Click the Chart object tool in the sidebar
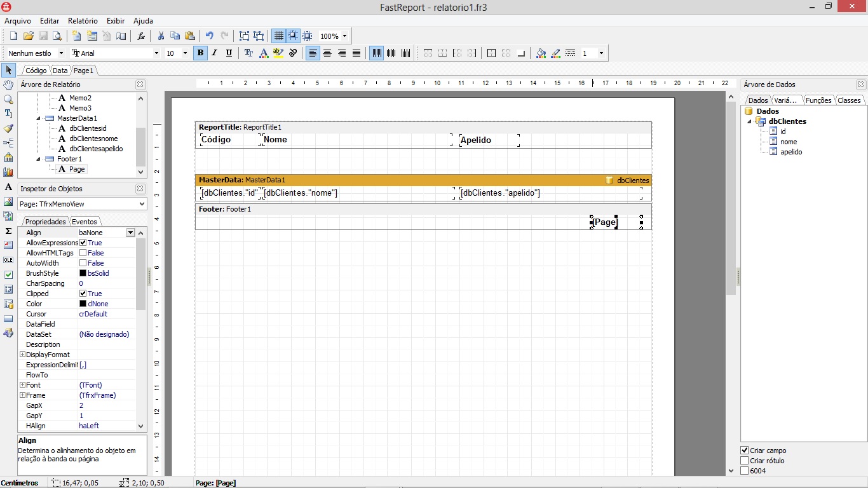Viewport: 868px width, 488px height. [x=8, y=171]
